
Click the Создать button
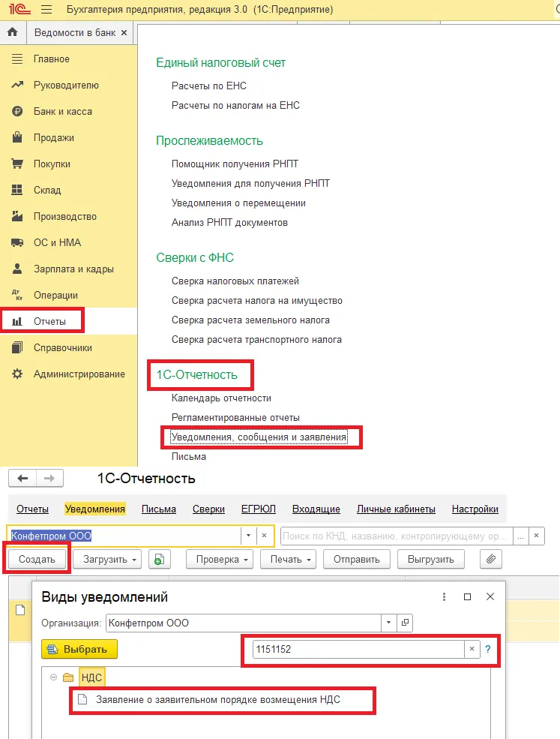37,560
